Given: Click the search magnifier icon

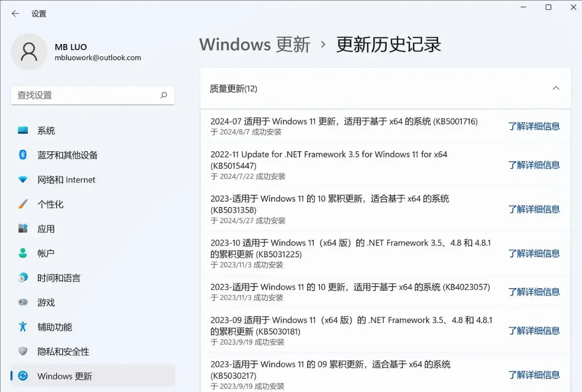Looking at the screenshot, I should (164, 95).
